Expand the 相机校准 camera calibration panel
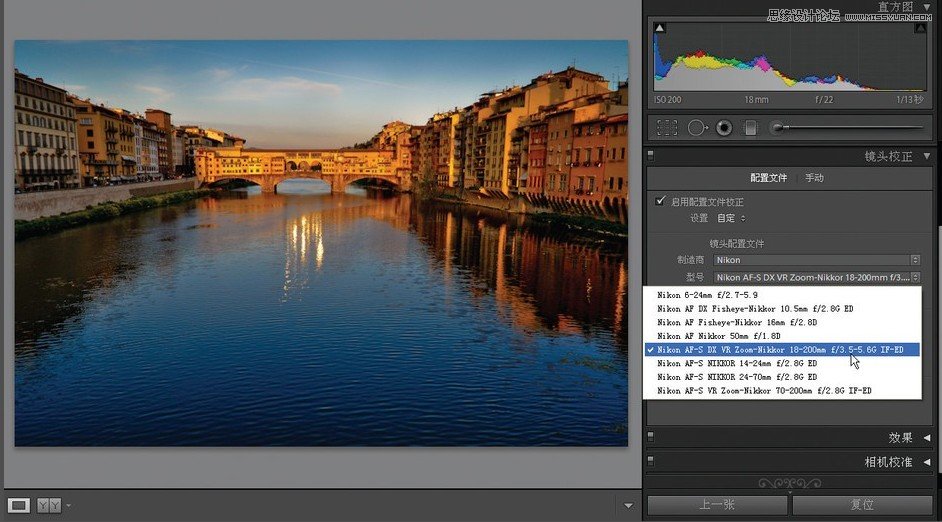 tap(927, 462)
